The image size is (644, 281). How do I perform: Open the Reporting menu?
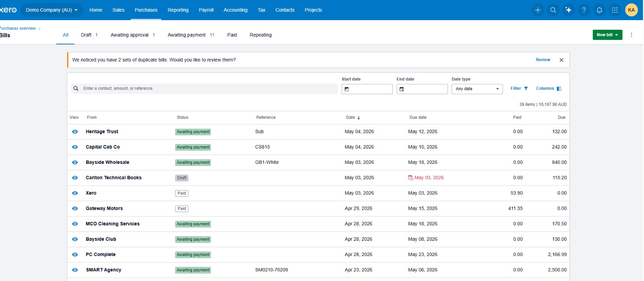pos(178,10)
